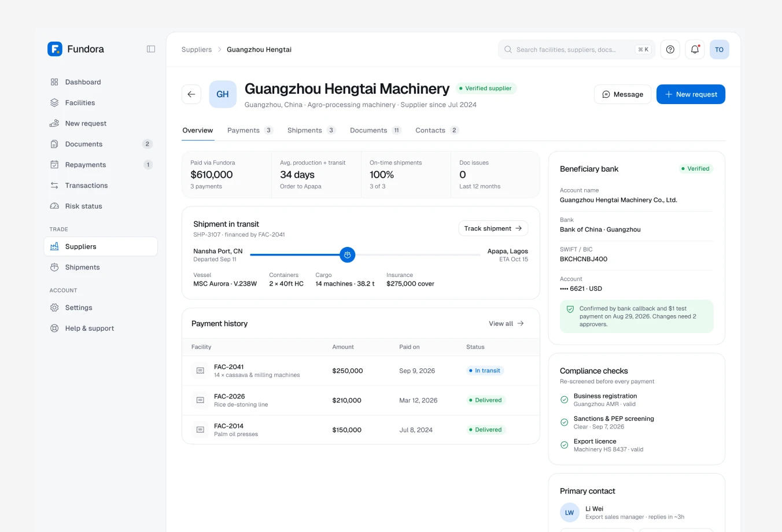Open Help & support in the sidebar
Screen dimensions: 782x532
pos(101,328)
